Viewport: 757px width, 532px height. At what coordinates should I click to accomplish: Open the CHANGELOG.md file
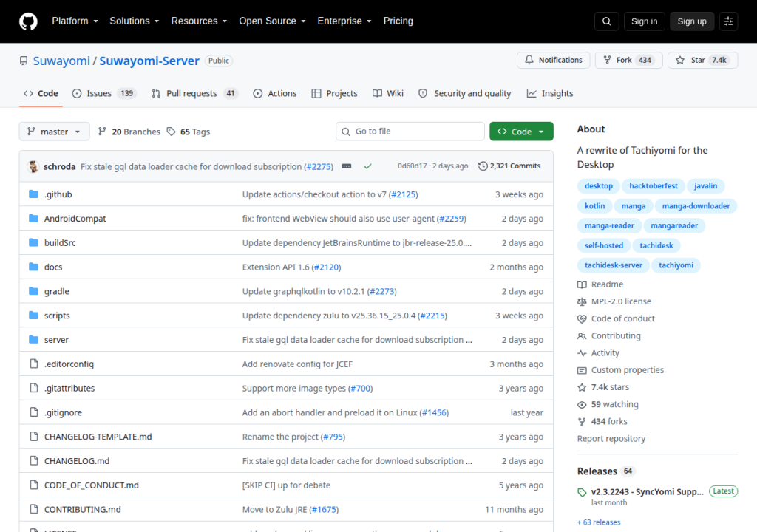pyautogui.click(x=77, y=460)
